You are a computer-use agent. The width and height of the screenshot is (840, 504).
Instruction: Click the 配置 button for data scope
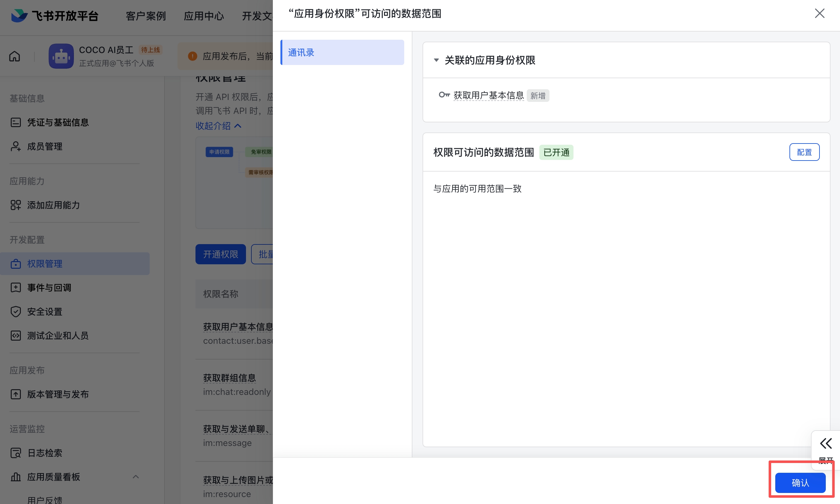804,152
